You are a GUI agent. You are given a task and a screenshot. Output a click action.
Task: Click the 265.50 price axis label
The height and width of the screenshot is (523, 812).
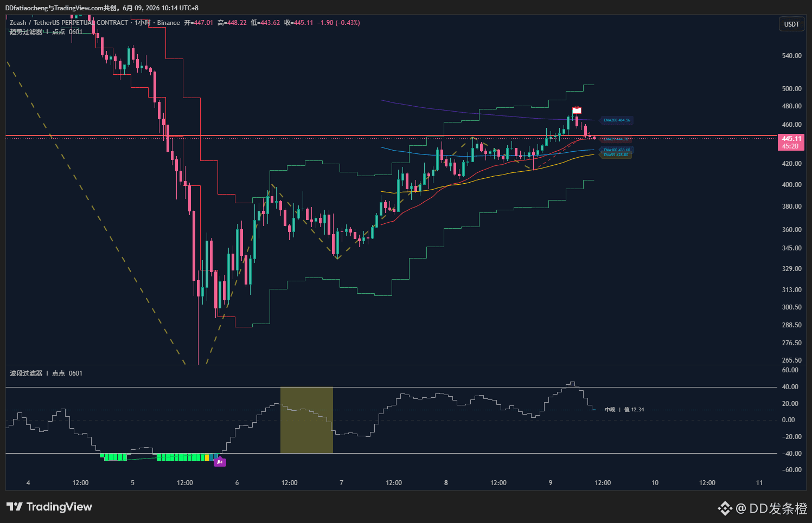pos(791,360)
